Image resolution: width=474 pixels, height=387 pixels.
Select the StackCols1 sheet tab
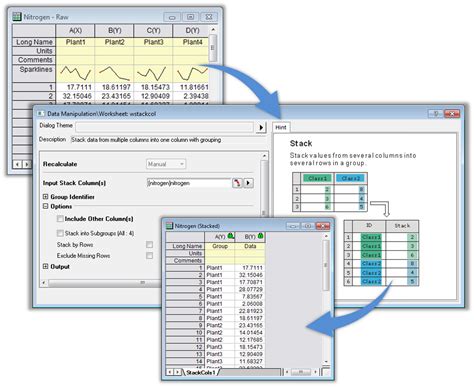pos(200,372)
